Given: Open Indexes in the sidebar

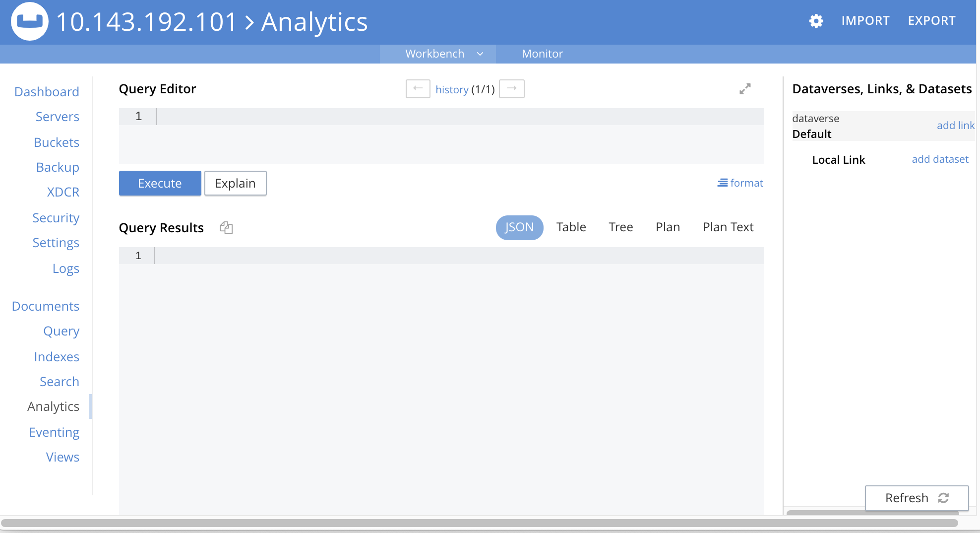Looking at the screenshot, I should (x=57, y=357).
